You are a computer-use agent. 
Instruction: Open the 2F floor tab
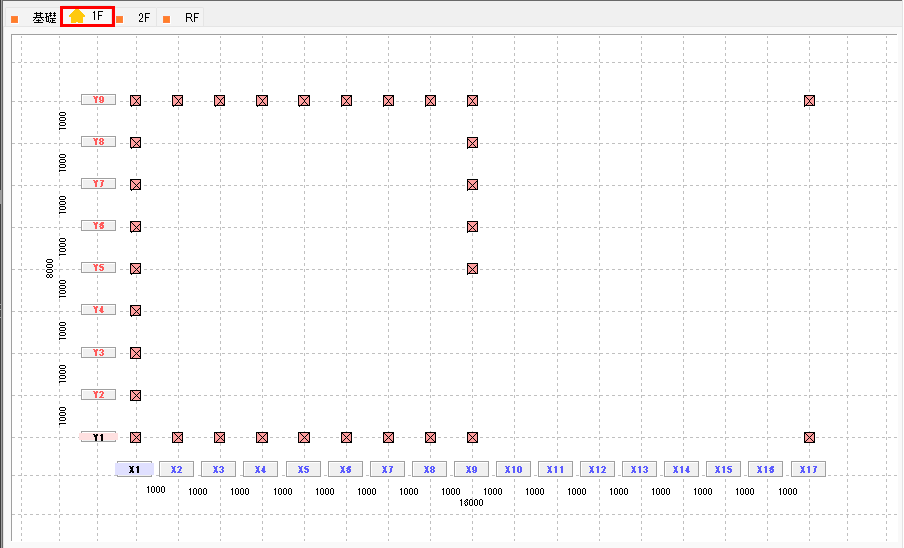(144, 18)
